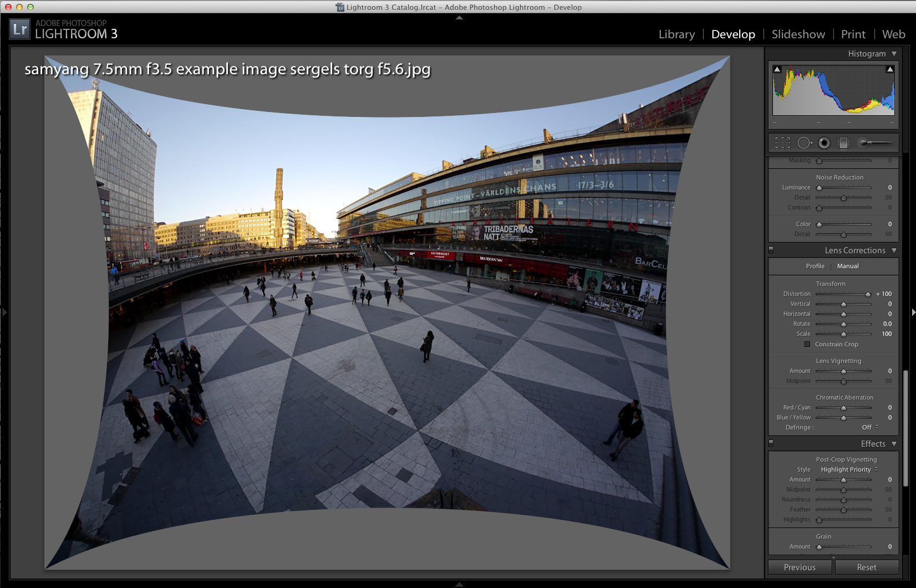The height and width of the screenshot is (588, 916).
Task: Switch to the Library module
Action: coord(676,34)
